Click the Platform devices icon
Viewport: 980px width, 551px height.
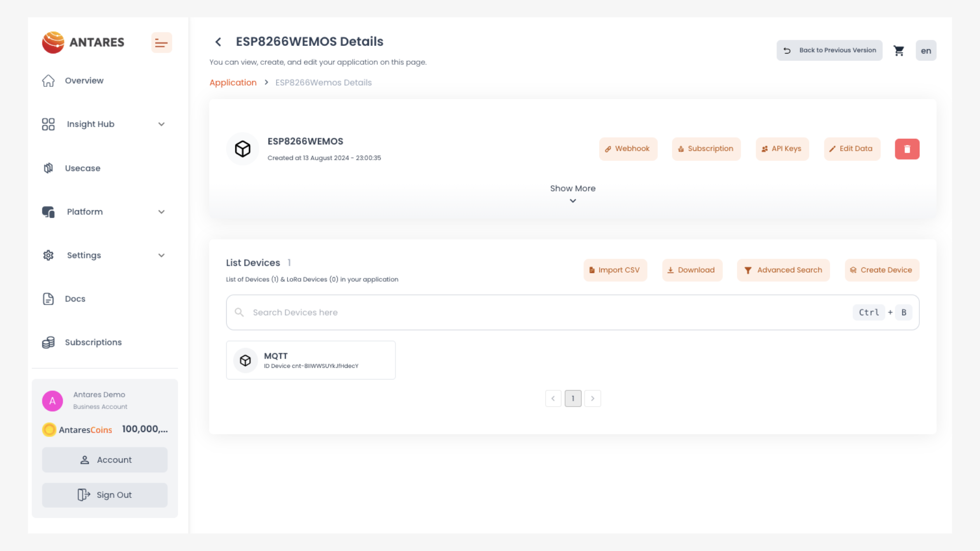pyautogui.click(x=48, y=212)
